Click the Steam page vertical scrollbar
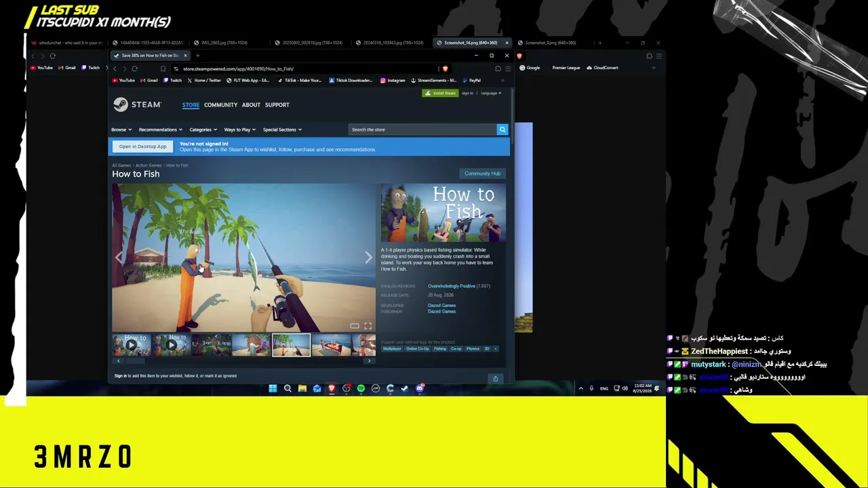 click(513, 115)
